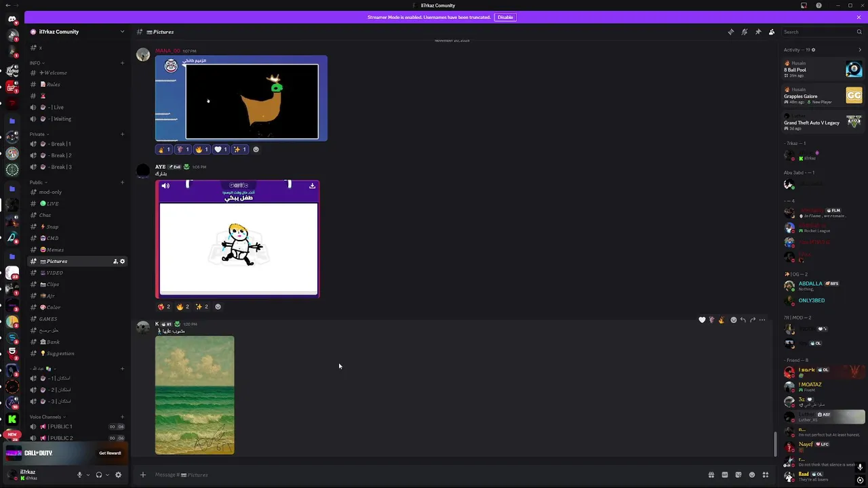Open the Help question mark icon
Screen dimensions: 868x488
[817, 5]
